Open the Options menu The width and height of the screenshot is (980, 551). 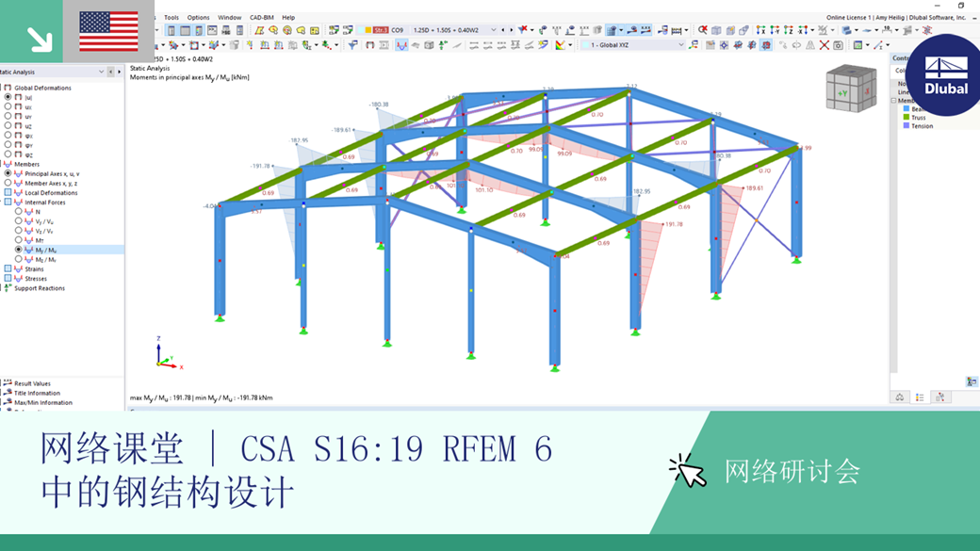(x=198, y=18)
